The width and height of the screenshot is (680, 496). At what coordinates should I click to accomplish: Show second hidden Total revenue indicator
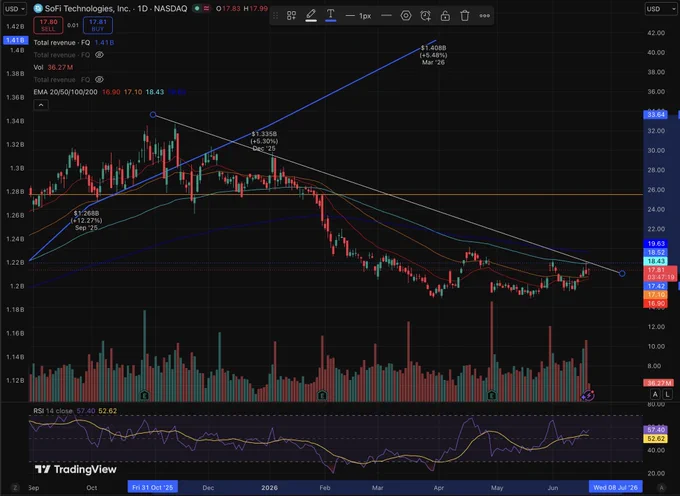(99, 79)
